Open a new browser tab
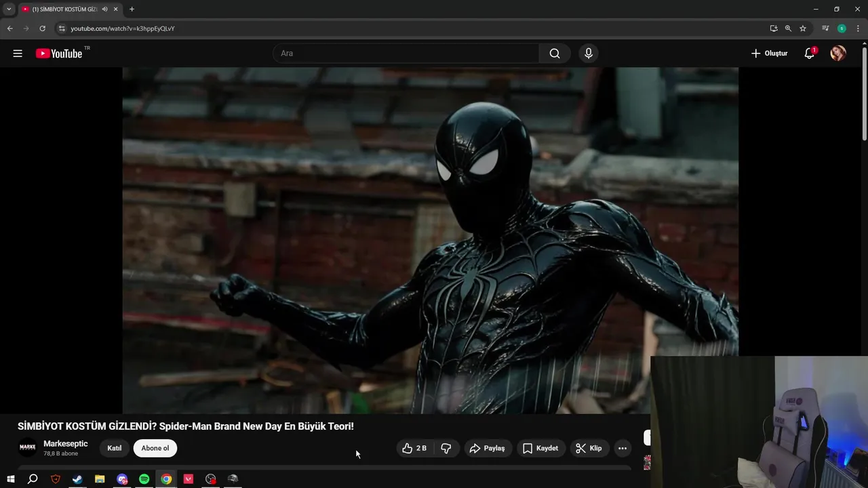Image resolution: width=868 pixels, height=488 pixels. (x=132, y=9)
